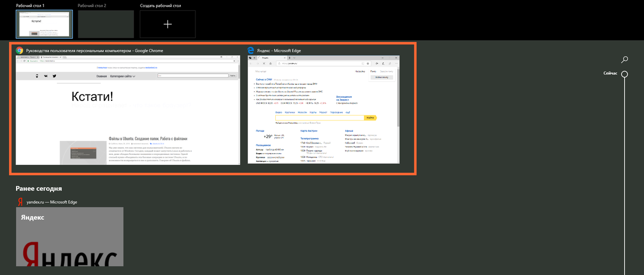
Task: Click the Сейчас timeline label
Action: point(610,73)
